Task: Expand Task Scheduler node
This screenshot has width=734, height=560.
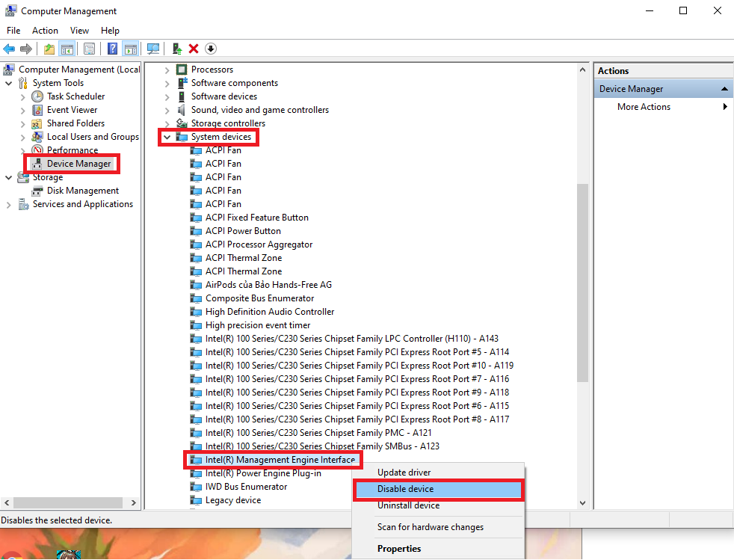Action: (x=23, y=97)
